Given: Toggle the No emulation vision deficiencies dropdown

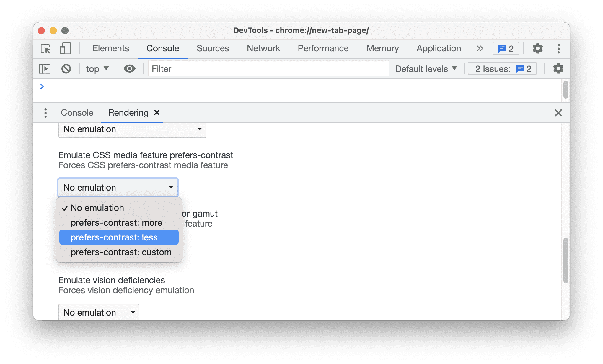Looking at the screenshot, I should click(99, 313).
